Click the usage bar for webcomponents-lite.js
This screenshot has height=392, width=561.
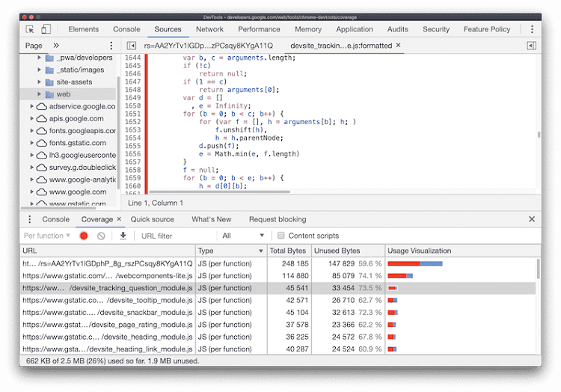[400, 276]
